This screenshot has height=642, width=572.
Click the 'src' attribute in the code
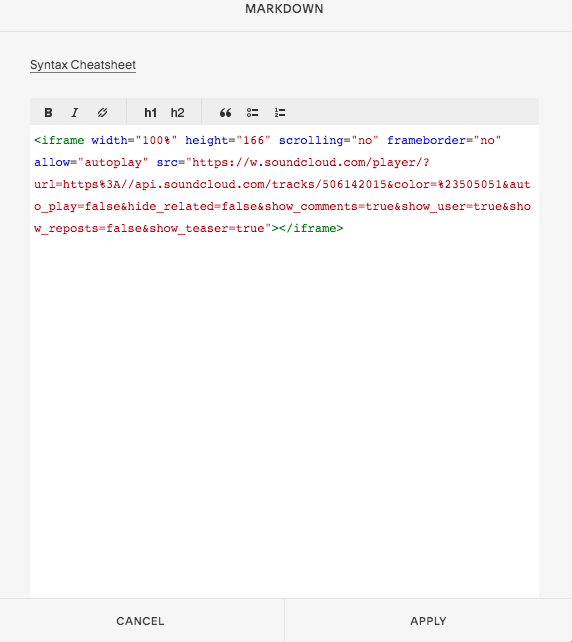click(167, 163)
